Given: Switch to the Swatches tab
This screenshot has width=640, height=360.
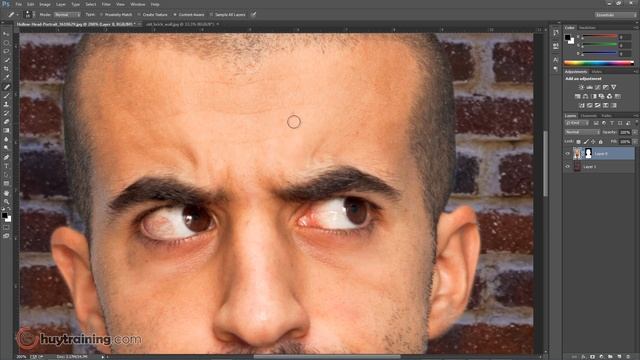Looking at the screenshot, I should click(587, 28).
